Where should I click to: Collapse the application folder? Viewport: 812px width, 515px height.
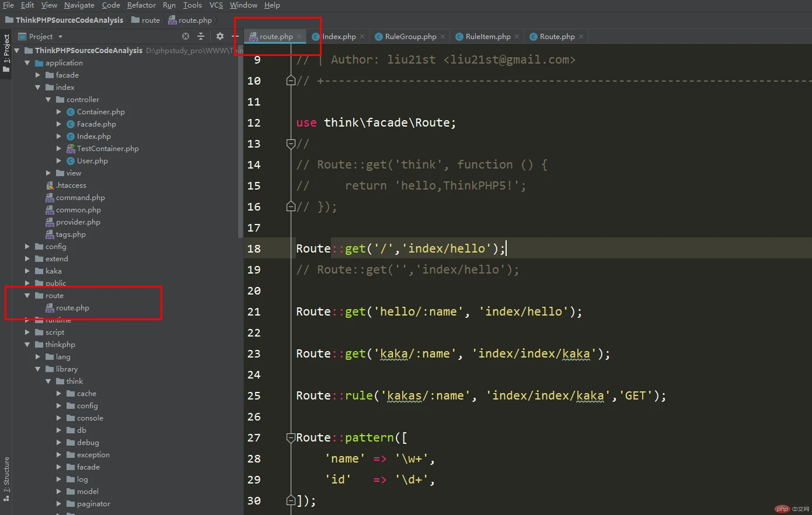coord(27,63)
